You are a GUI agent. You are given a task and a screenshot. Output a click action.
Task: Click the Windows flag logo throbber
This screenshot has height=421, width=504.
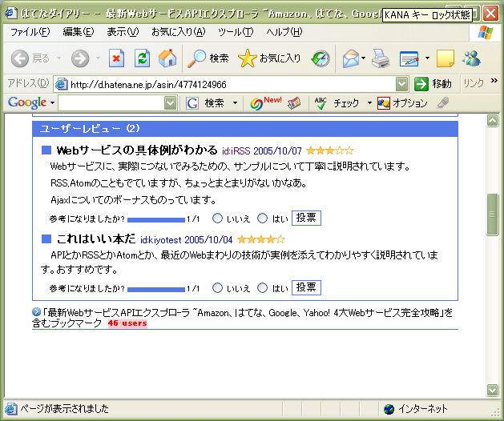[x=485, y=33]
